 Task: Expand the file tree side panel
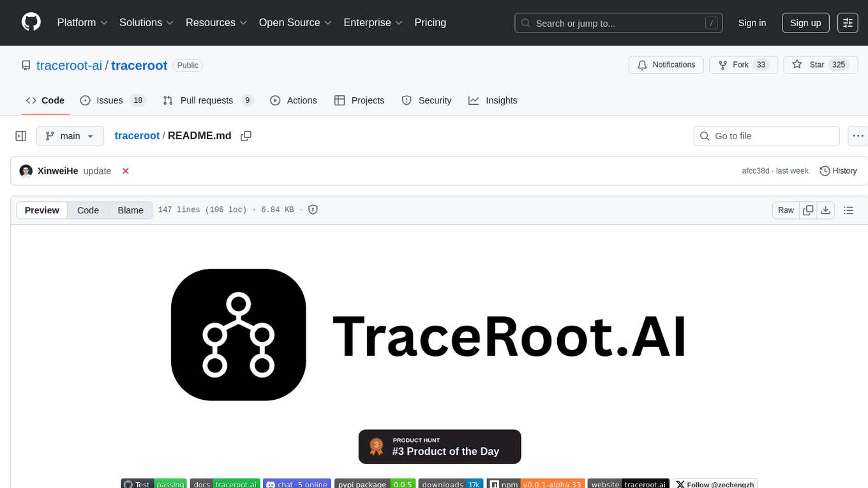(x=21, y=136)
